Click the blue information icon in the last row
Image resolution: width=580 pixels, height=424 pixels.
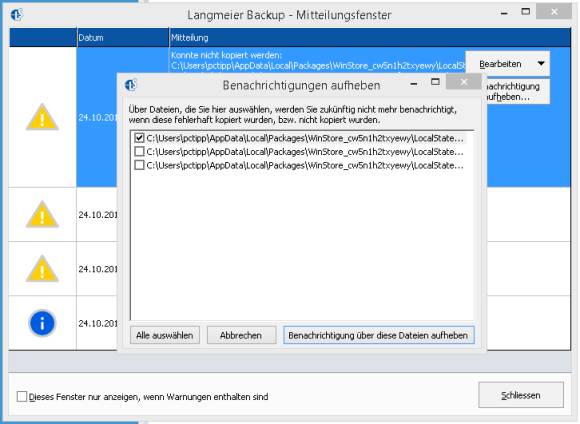pos(42,323)
